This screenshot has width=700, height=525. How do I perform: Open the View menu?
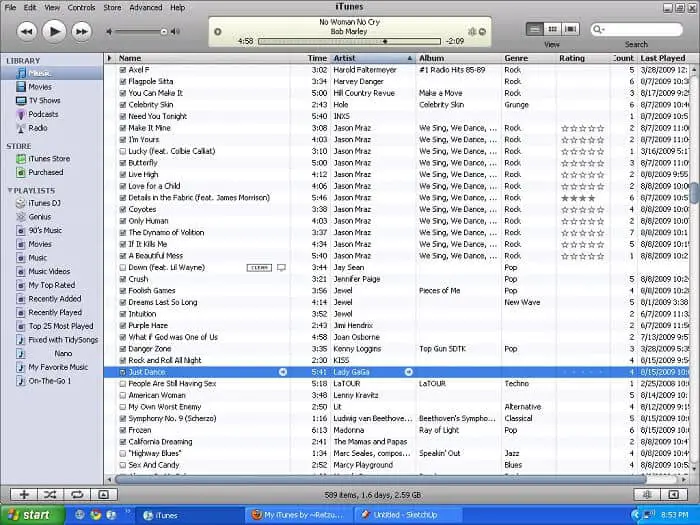coord(52,7)
